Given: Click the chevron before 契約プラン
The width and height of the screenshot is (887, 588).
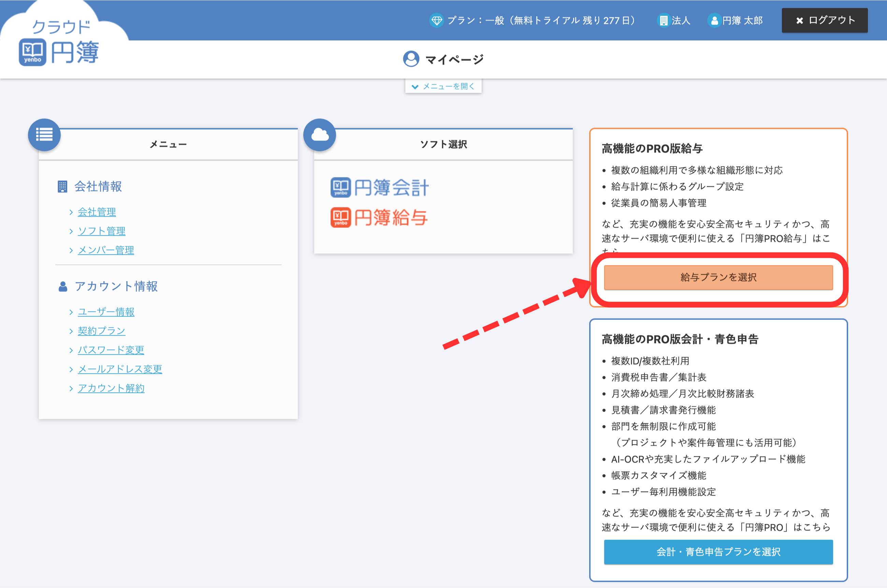Looking at the screenshot, I should click(71, 331).
